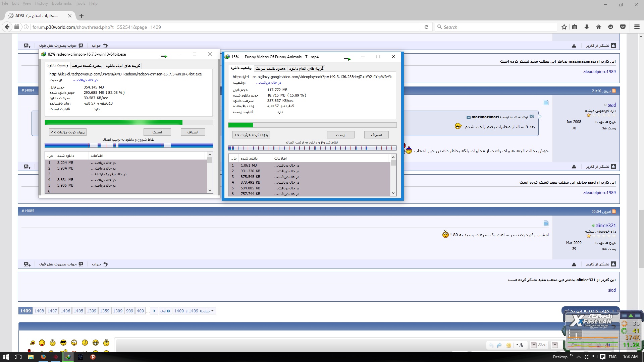Open Firefox from the taskbar
The width and height of the screenshot is (644, 362).
click(x=43, y=357)
